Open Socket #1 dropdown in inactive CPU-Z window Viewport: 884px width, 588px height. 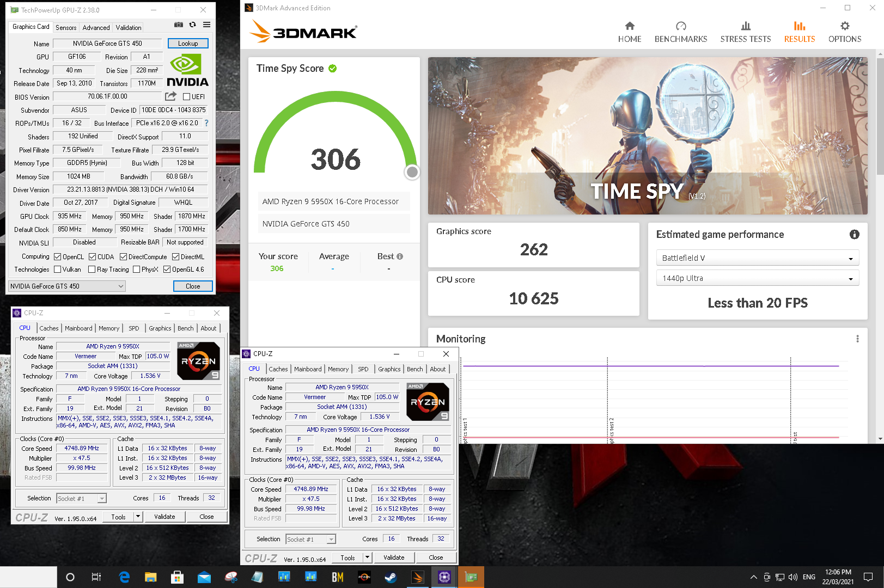tap(81, 499)
